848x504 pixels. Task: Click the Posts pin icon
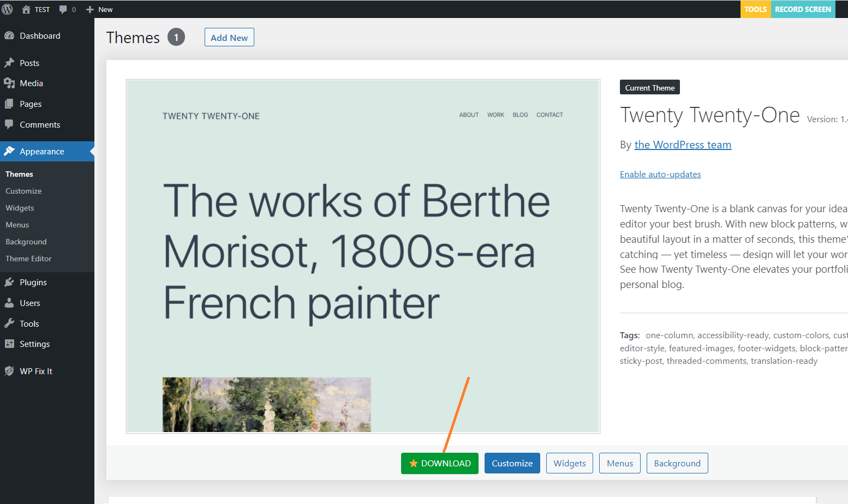(x=9, y=63)
